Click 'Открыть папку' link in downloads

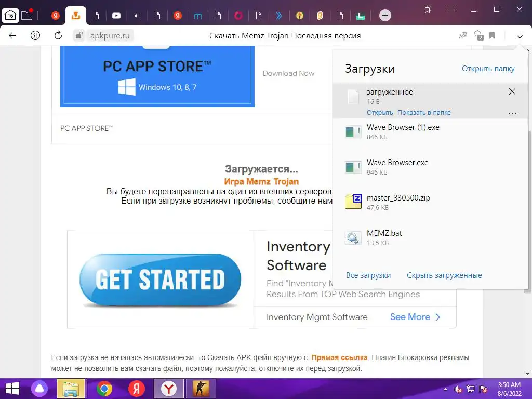[488, 69]
